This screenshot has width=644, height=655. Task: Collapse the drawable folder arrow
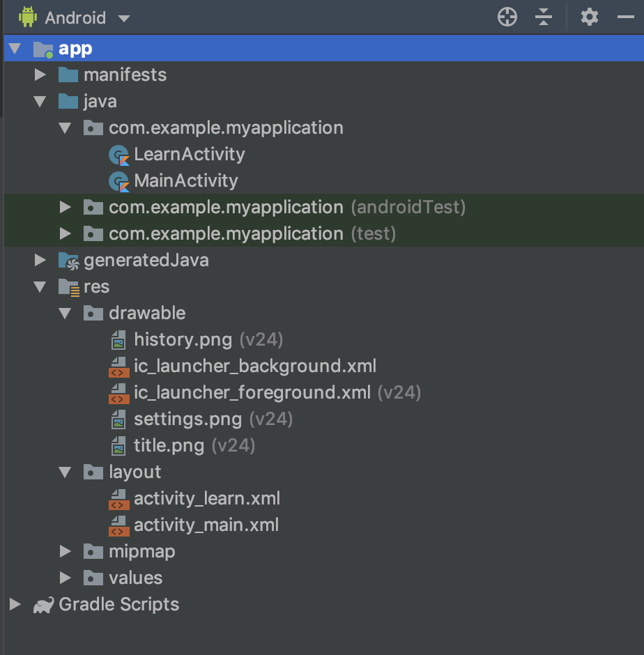coord(65,314)
